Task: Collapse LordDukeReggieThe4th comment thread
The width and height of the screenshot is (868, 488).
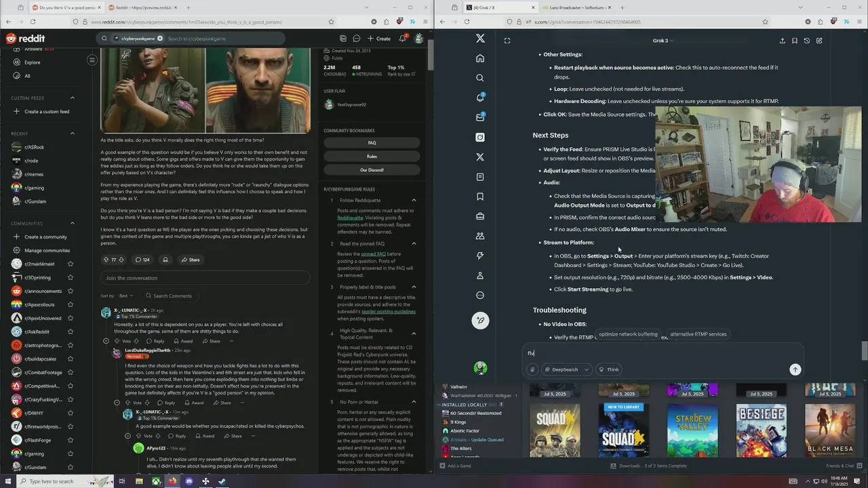Action: click(117, 403)
